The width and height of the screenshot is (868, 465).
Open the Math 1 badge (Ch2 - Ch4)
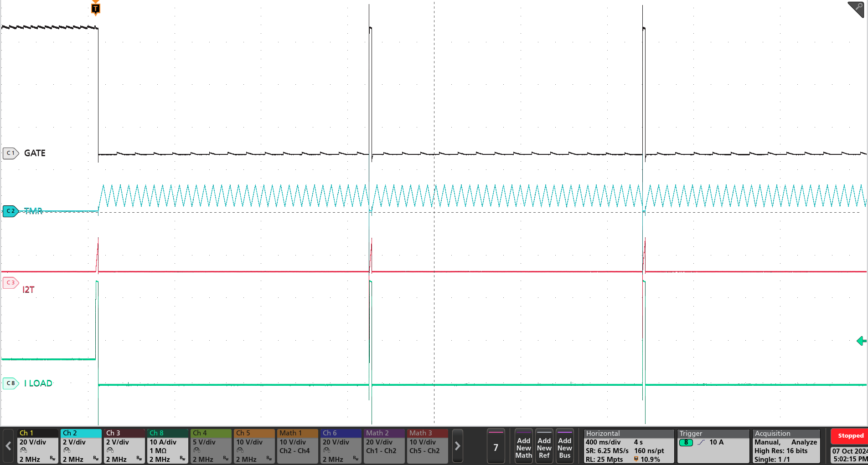point(297,446)
